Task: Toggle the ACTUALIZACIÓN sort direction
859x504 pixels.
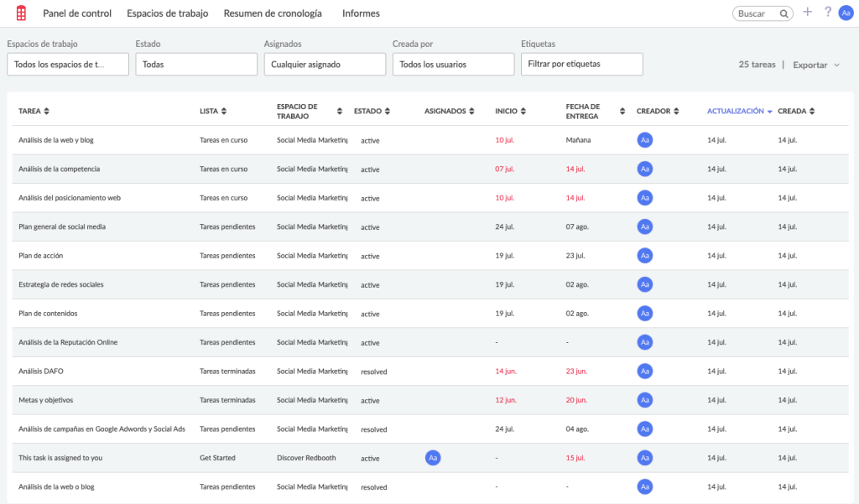Action: click(769, 110)
